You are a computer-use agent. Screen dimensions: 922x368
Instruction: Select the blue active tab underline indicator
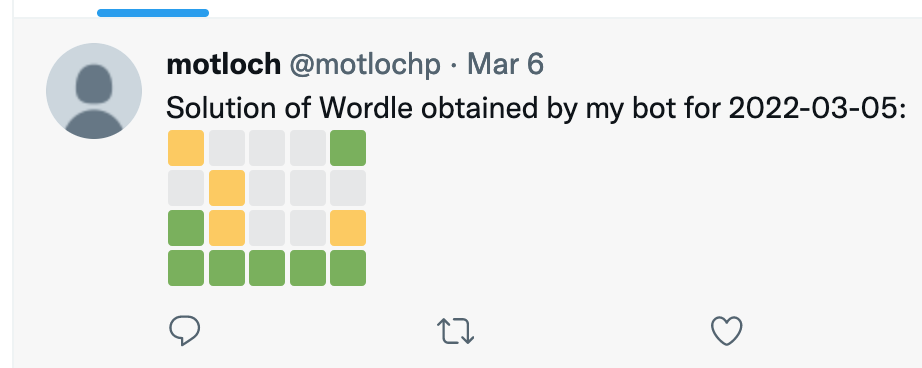point(153,13)
